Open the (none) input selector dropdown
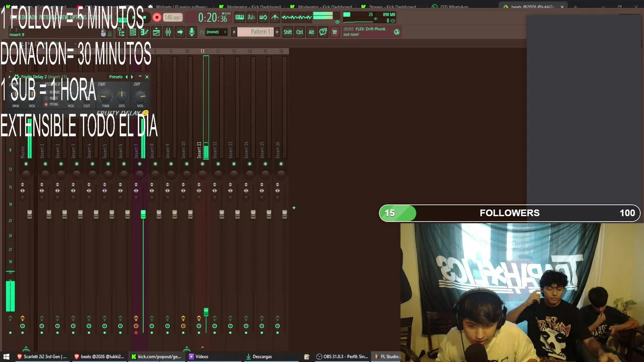 point(215,32)
